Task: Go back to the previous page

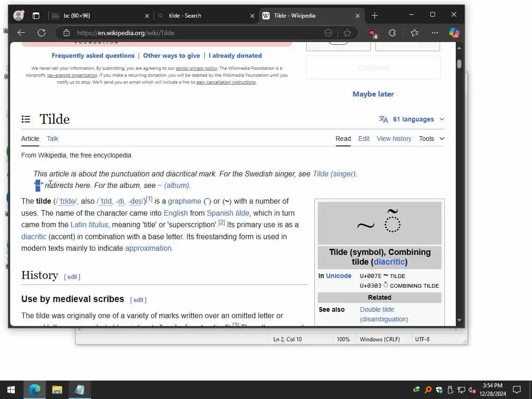Action: tap(21, 33)
